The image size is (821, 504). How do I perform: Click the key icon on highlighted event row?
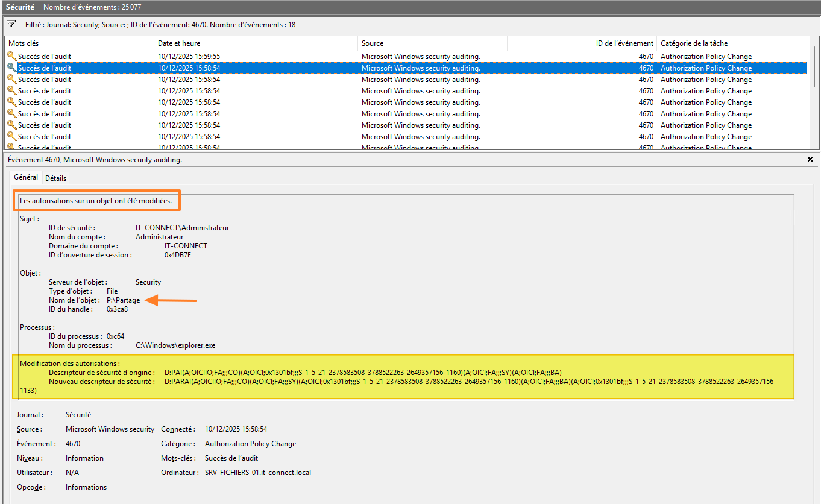12,68
